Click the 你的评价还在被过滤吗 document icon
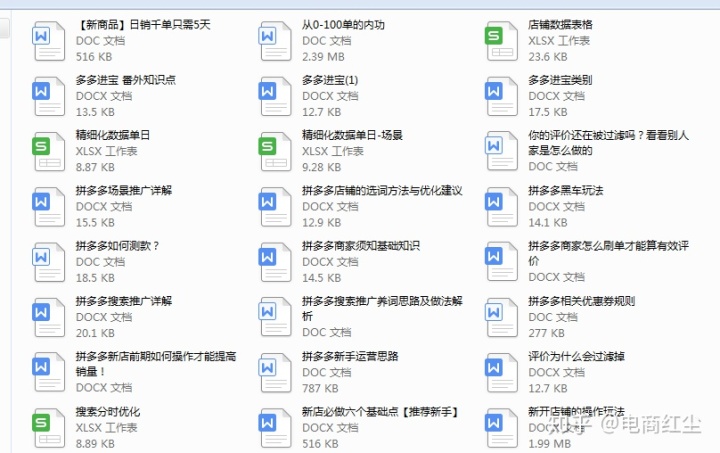This screenshot has width=720, height=453. [501, 151]
